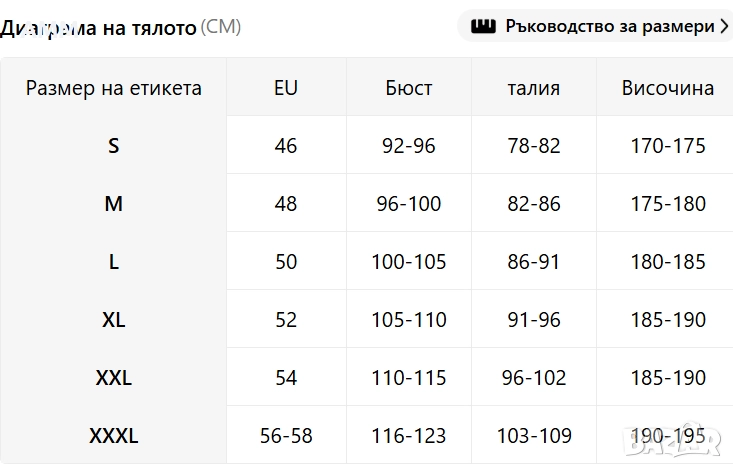Viewport: 733px width, 469px height.
Task: Click the body chart title text
Action: [x=100, y=27]
